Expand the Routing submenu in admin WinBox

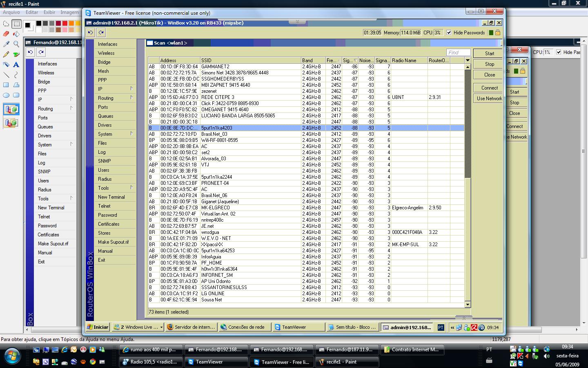tap(116, 98)
